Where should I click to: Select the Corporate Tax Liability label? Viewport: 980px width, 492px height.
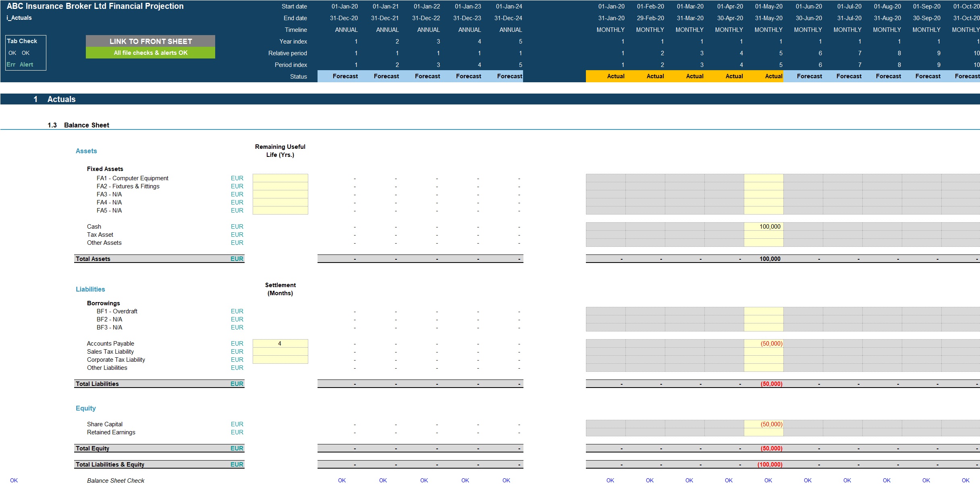(116, 360)
